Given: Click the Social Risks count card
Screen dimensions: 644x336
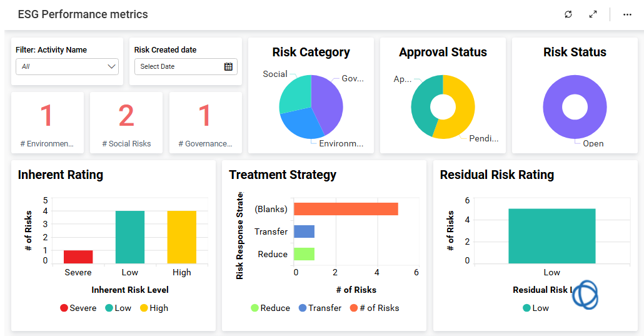Looking at the screenshot, I should [x=126, y=123].
